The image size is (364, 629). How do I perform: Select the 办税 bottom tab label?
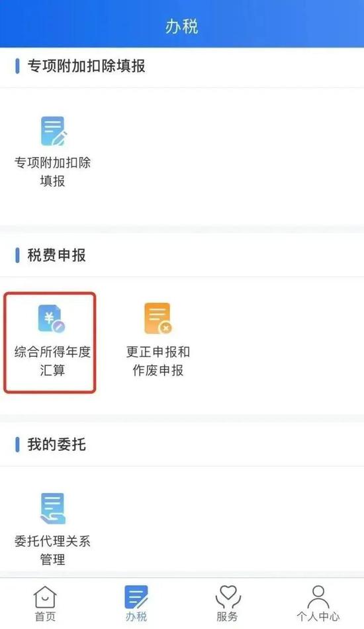[136, 616]
